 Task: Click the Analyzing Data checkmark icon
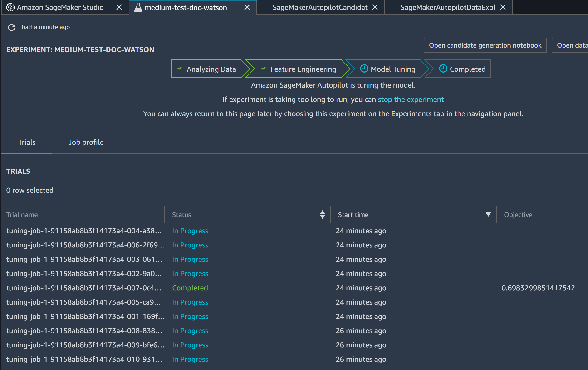point(180,69)
